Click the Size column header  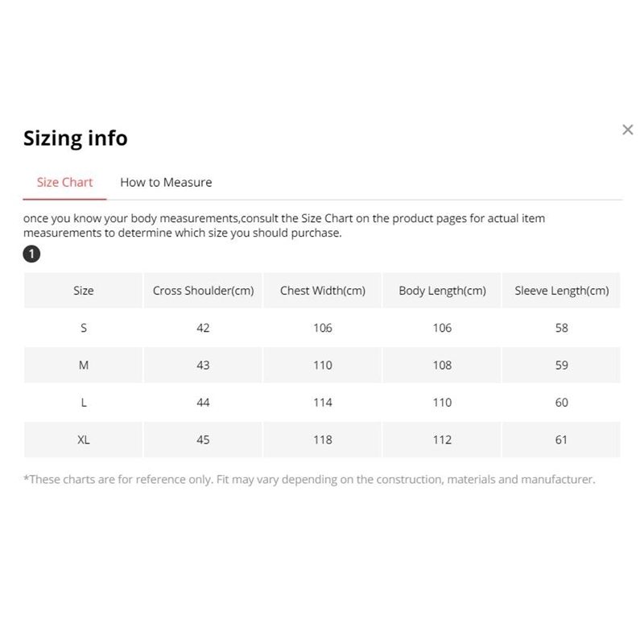pos(84,291)
